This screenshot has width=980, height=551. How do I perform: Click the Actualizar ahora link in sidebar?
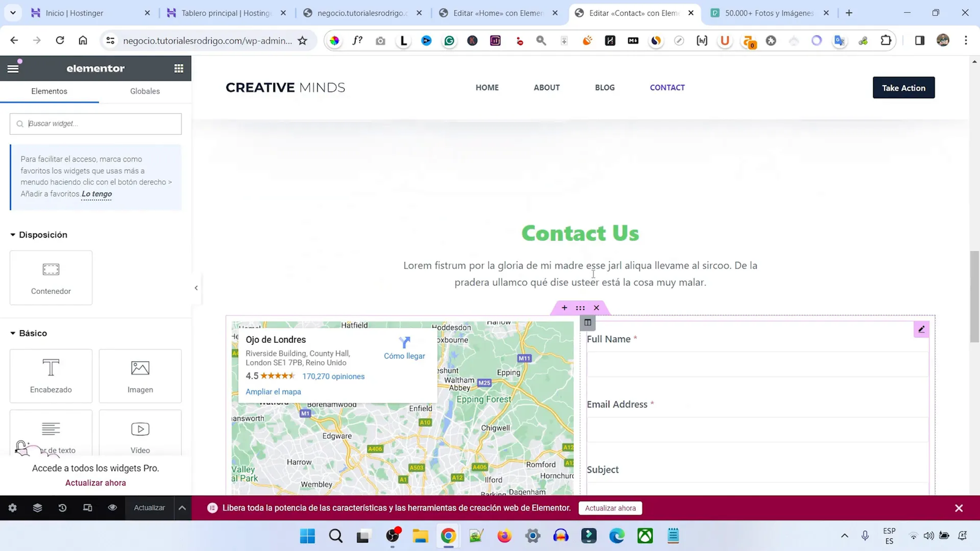95,482
